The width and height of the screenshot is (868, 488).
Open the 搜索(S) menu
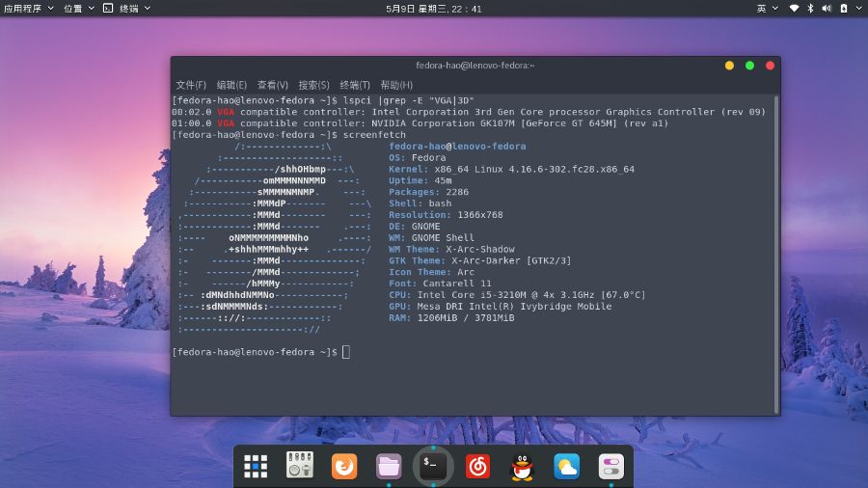[x=313, y=85]
